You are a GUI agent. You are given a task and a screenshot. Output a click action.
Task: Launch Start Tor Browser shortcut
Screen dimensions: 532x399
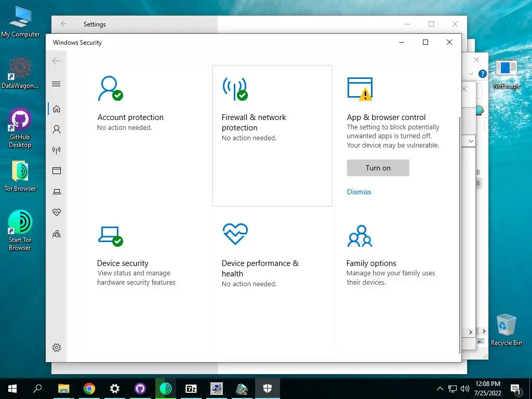[x=20, y=230]
